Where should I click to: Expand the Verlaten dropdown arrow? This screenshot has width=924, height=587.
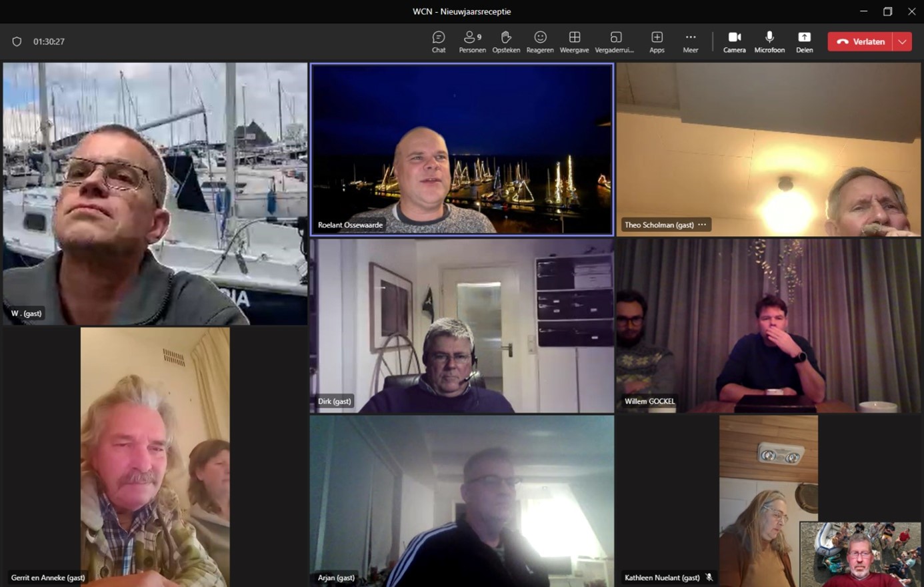(x=902, y=41)
